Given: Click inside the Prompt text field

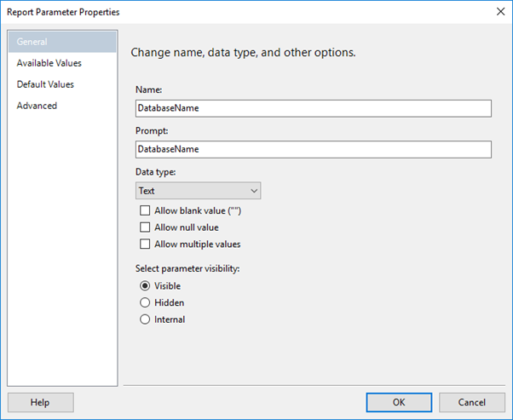Looking at the screenshot, I should pyautogui.click(x=314, y=149).
